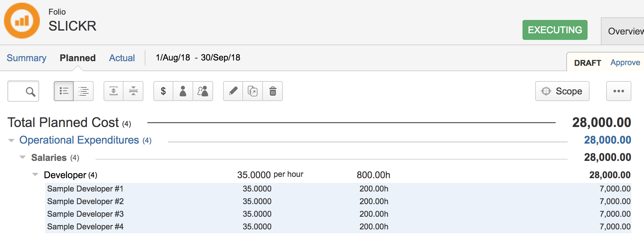644x242 pixels.
Task: Click the Folio orange chart logo
Action: (22, 21)
